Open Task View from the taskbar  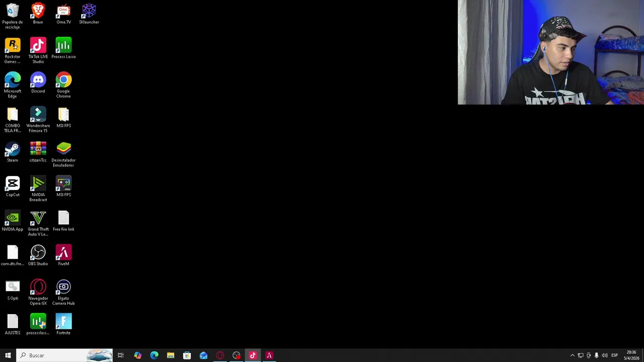(121, 355)
